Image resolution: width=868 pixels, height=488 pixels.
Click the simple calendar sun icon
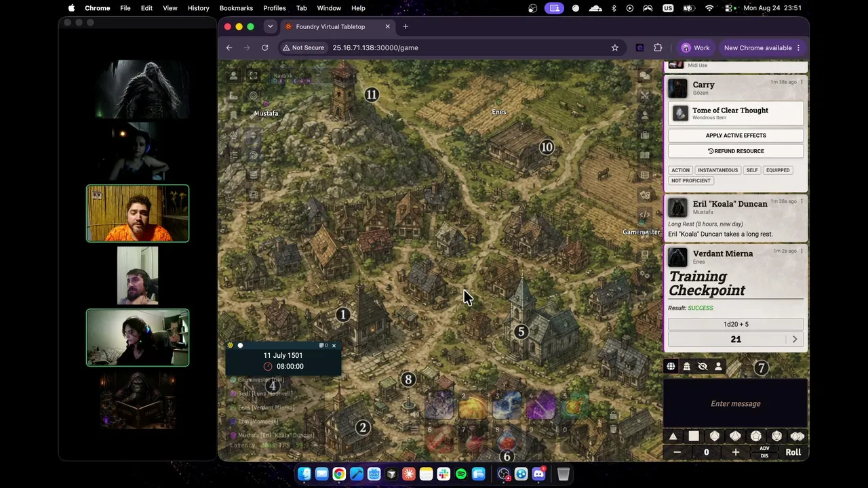231,346
